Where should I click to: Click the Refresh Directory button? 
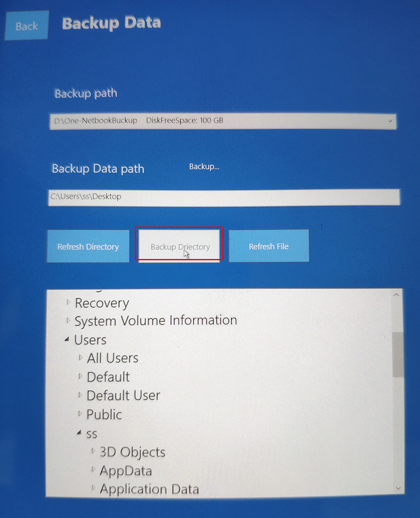88,246
